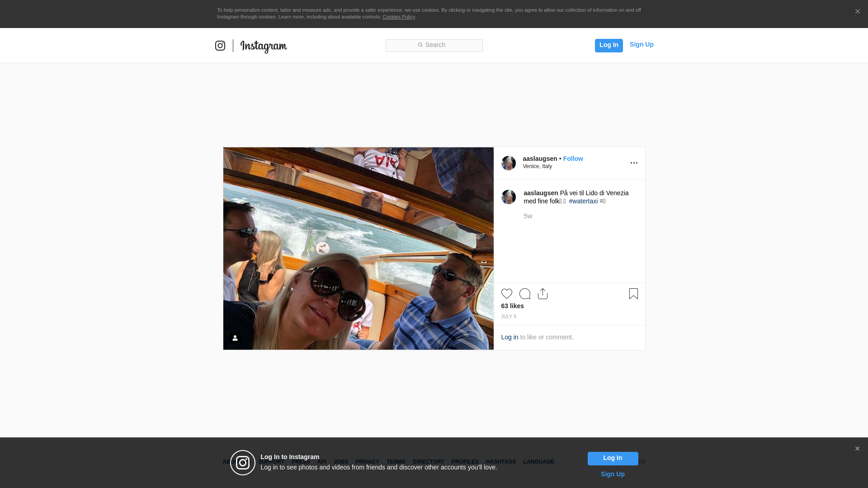Open Venice, Italy location link
This screenshot has width=868, height=488.
(538, 166)
